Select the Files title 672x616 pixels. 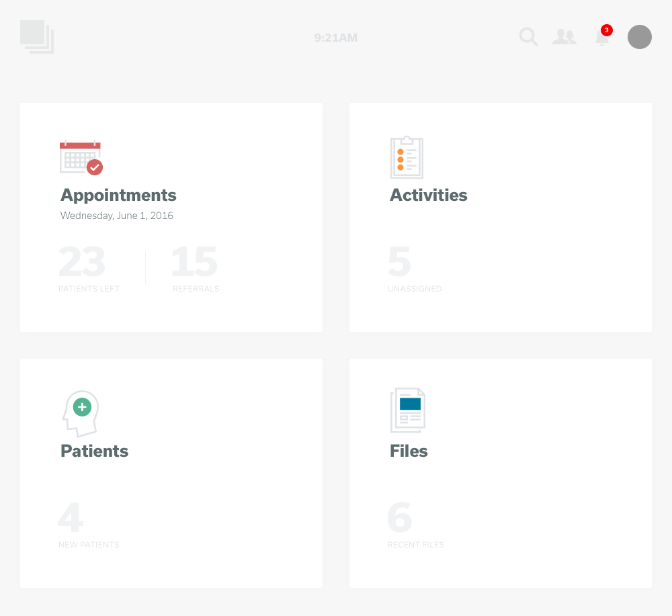pyautogui.click(x=409, y=451)
